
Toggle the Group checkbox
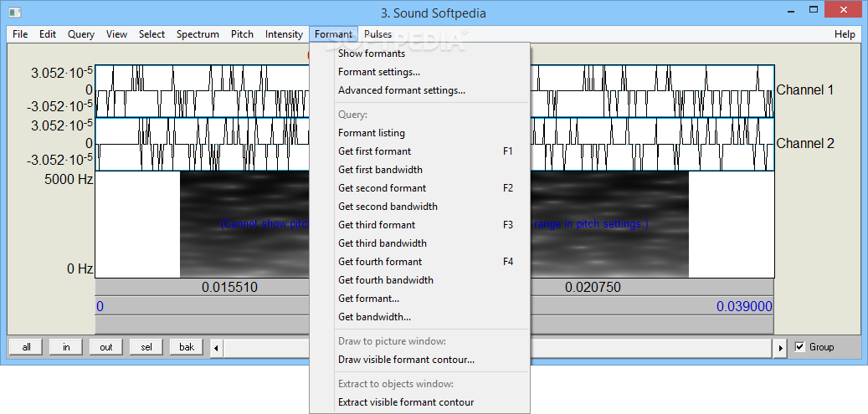tap(799, 347)
